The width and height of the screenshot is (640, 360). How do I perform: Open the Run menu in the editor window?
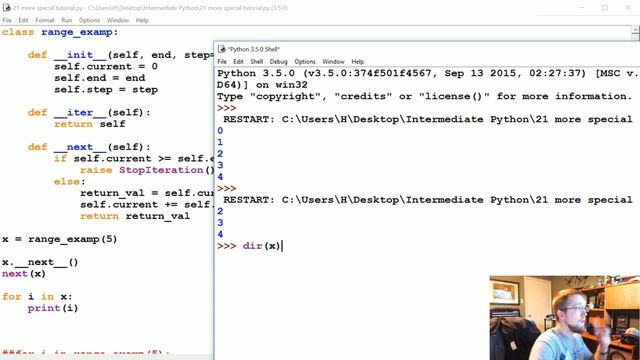(x=67, y=20)
